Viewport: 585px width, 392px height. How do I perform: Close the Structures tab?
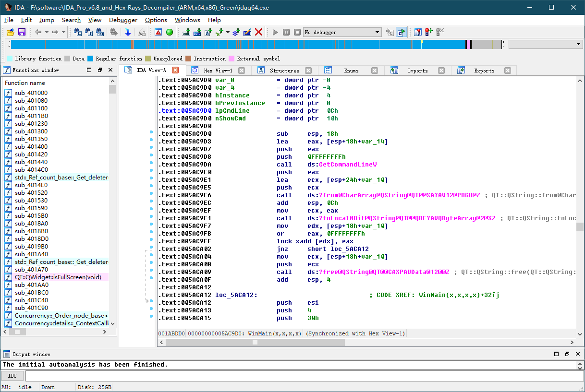[308, 71]
